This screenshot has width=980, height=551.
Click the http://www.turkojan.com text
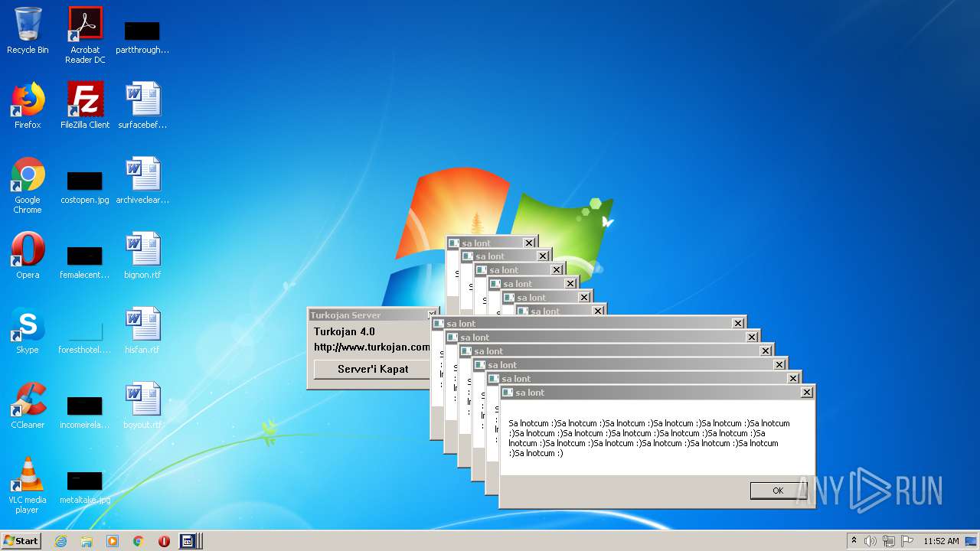372,347
